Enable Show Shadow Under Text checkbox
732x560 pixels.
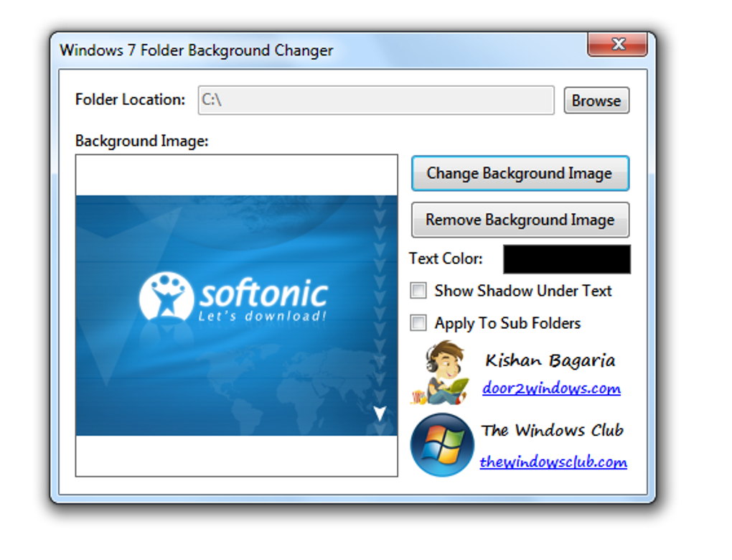pos(418,291)
